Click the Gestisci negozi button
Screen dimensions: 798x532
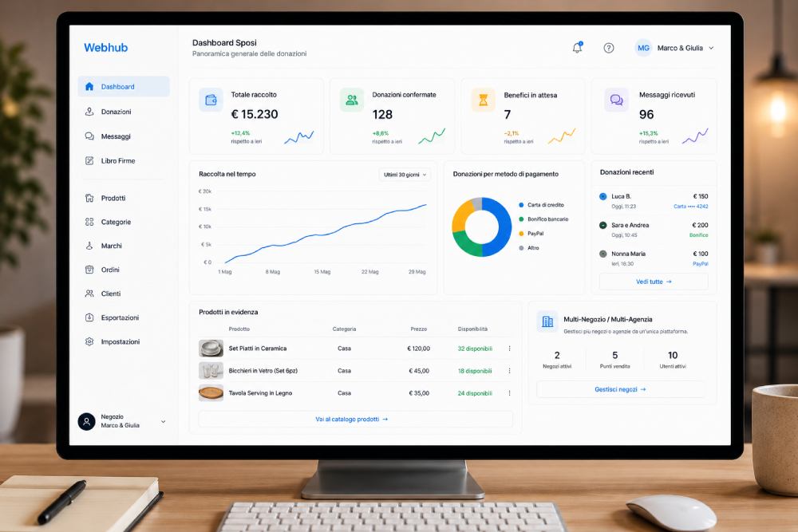[620, 389]
